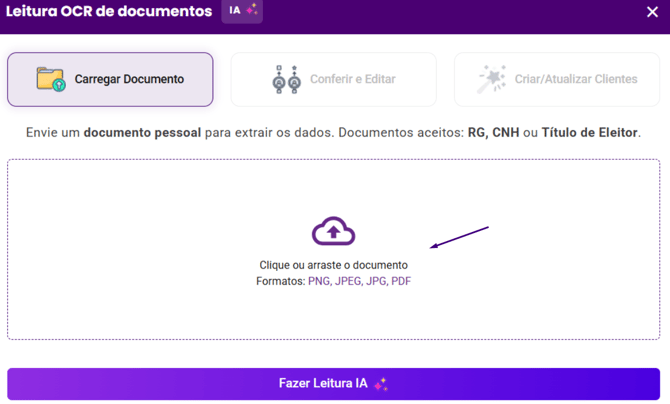670x404 pixels.
Task: Click the PNG, JPEG, JPG, PDF formats text
Action: (359, 281)
